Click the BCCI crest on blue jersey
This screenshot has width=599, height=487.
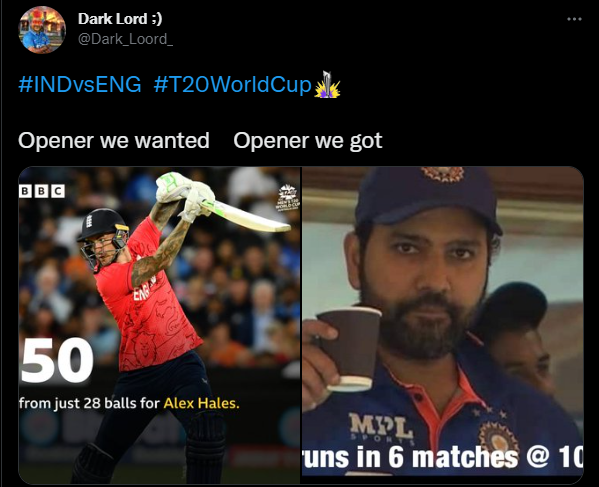pos(498,438)
